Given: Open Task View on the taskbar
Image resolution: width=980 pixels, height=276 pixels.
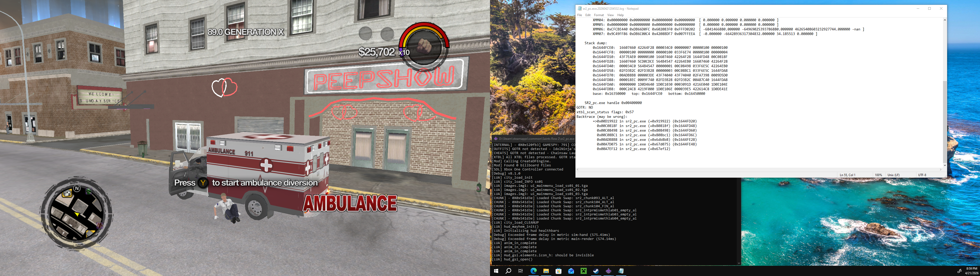Looking at the screenshot, I should (521, 271).
